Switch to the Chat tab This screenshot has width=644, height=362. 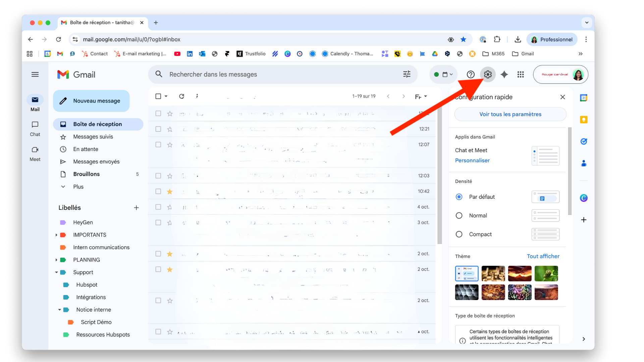(35, 129)
